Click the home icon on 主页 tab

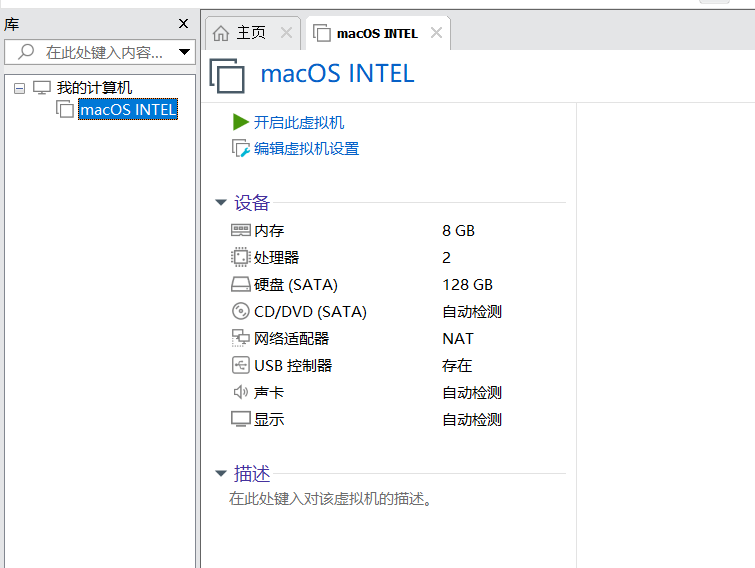point(221,33)
